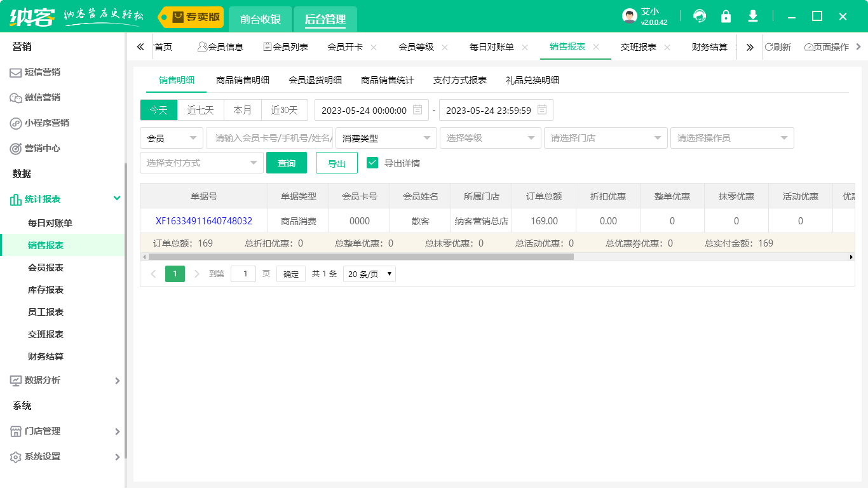Select the 本月 date range
868x488 pixels.
pos(243,110)
